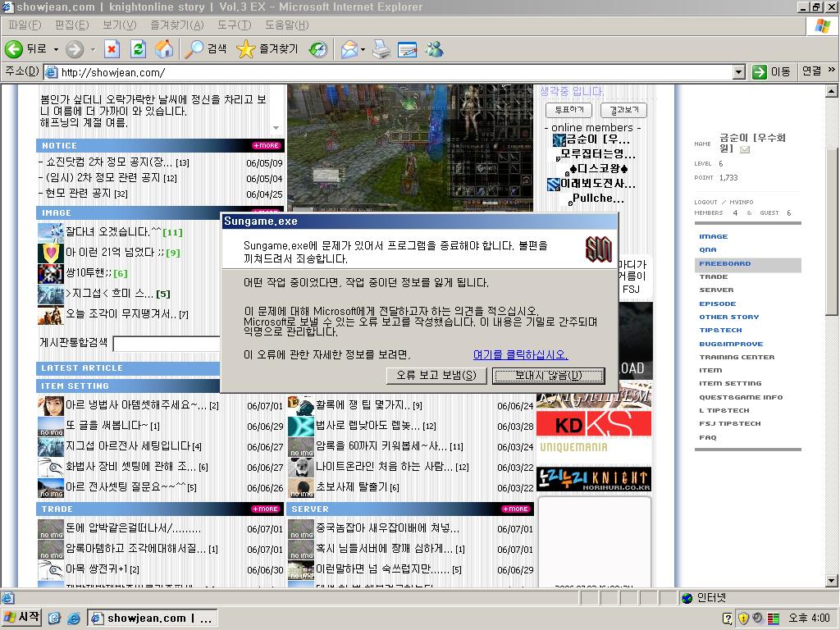Image resolution: width=840 pixels, height=630 pixels.
Task: Click the page scrollbar down arrow
Action: (x=832, y=580)
